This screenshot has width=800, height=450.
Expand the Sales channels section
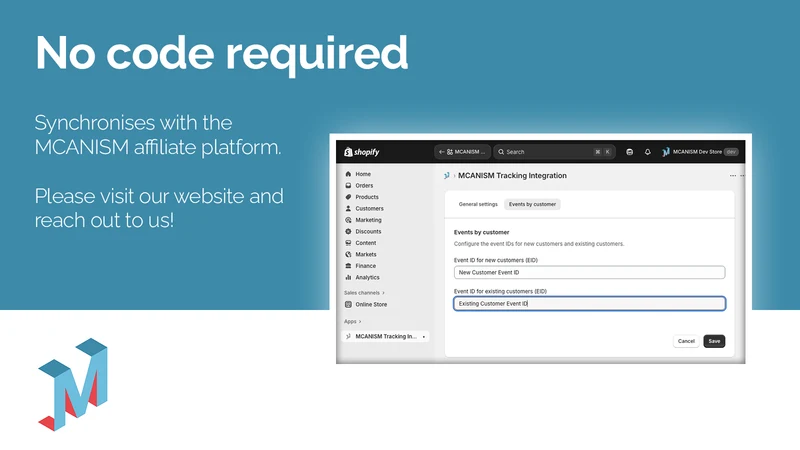[364, 293]
